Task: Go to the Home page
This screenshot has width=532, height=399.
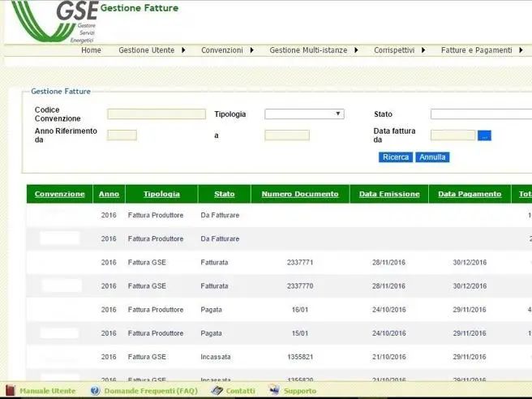Action: pyautogui.click(x=91, y=50)
